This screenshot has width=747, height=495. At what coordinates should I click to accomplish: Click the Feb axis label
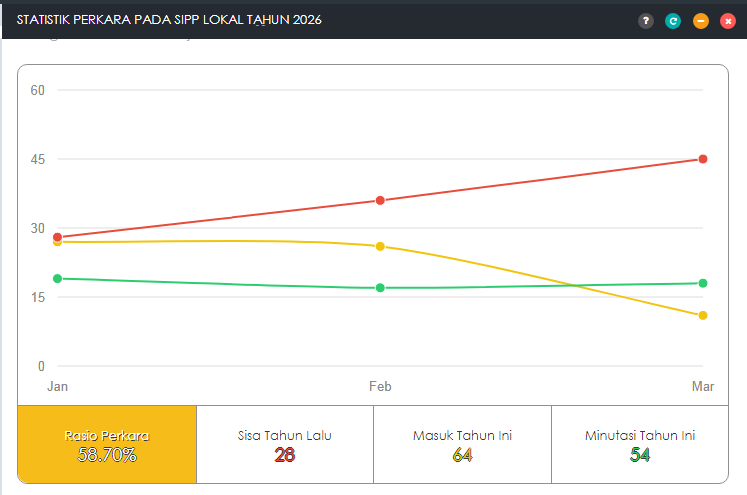pos(380,386)
